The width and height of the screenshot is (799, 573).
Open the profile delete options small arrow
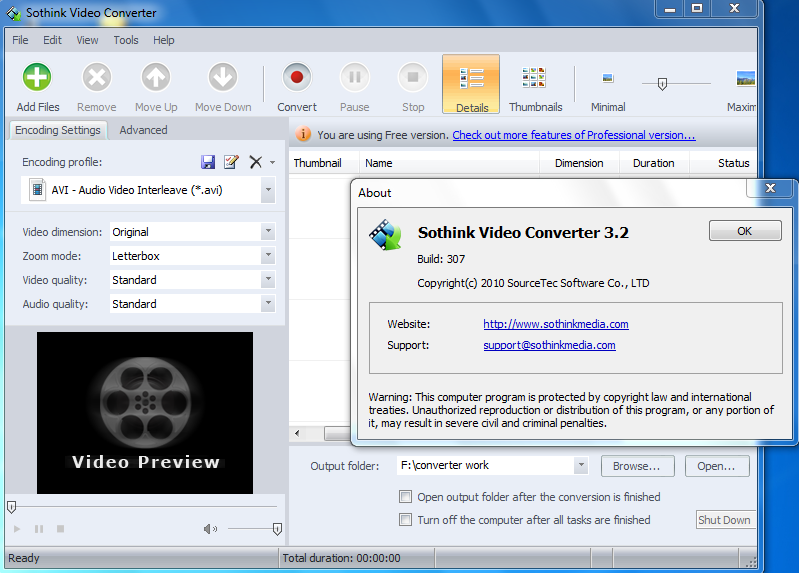coord(272,163)
